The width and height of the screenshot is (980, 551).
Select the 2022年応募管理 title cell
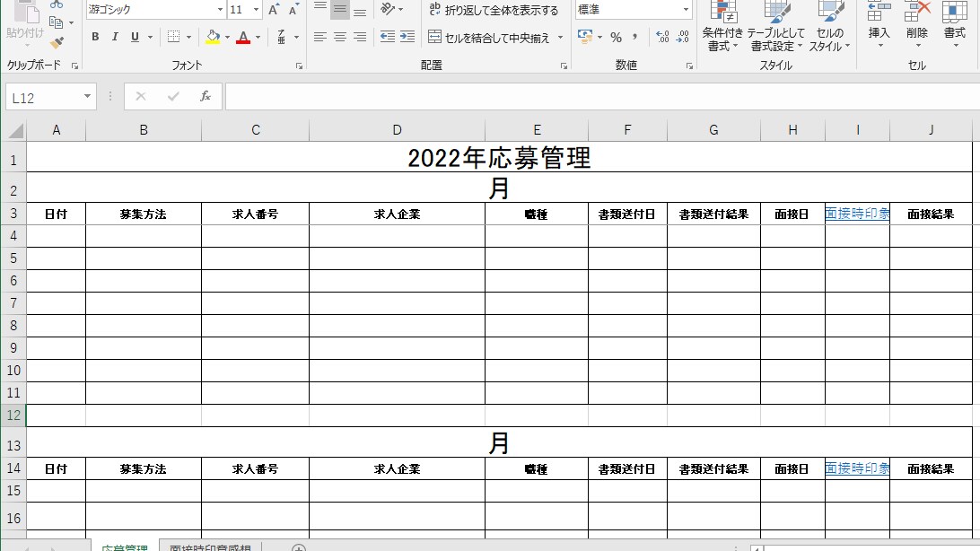(x=499, y=157)
